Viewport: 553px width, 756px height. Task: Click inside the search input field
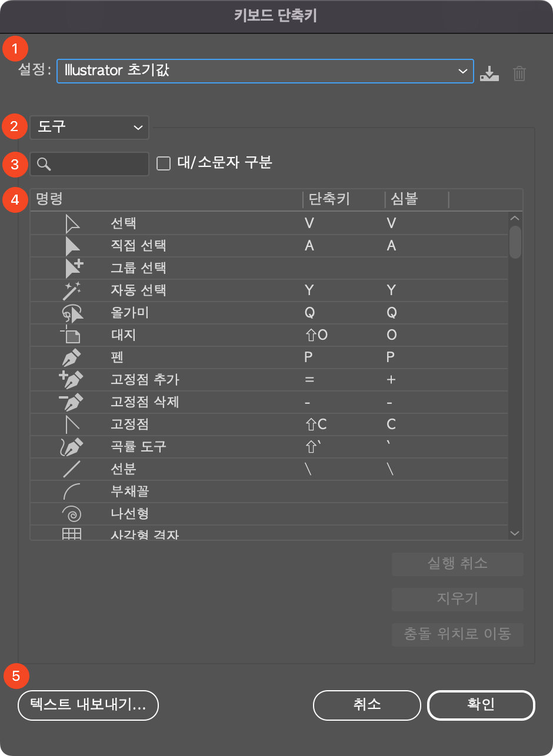94,164
